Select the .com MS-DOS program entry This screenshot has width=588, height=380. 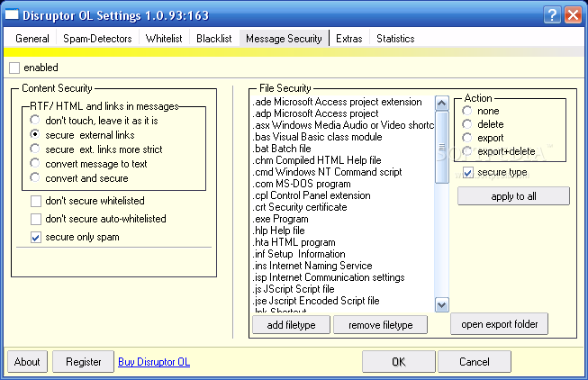343,184
